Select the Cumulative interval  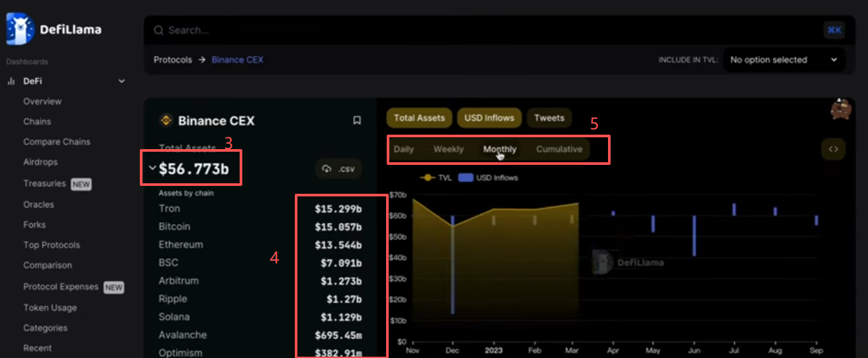(x=559, y=149)
